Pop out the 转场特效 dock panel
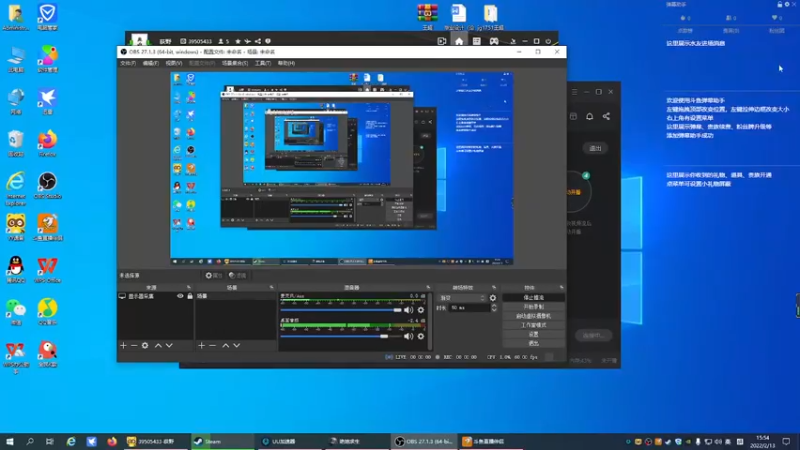This screenshot has height=450, width=800. pyautogui.click(x=494, y=288)
